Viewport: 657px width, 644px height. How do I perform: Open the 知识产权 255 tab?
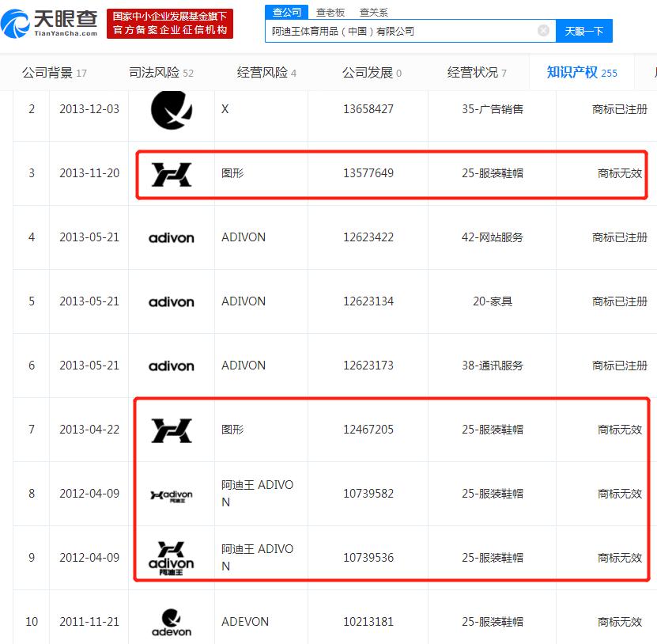click(x=581, y=71)
